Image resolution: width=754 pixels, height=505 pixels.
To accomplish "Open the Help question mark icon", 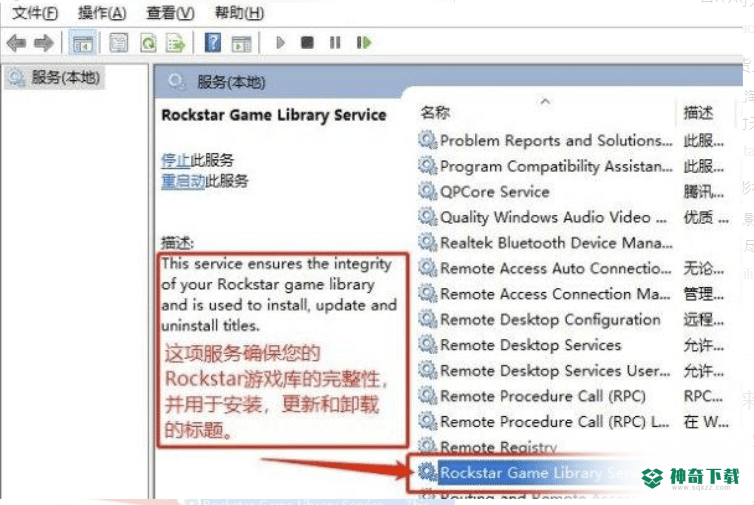I will pyautogui.click(x=213, y=43).
